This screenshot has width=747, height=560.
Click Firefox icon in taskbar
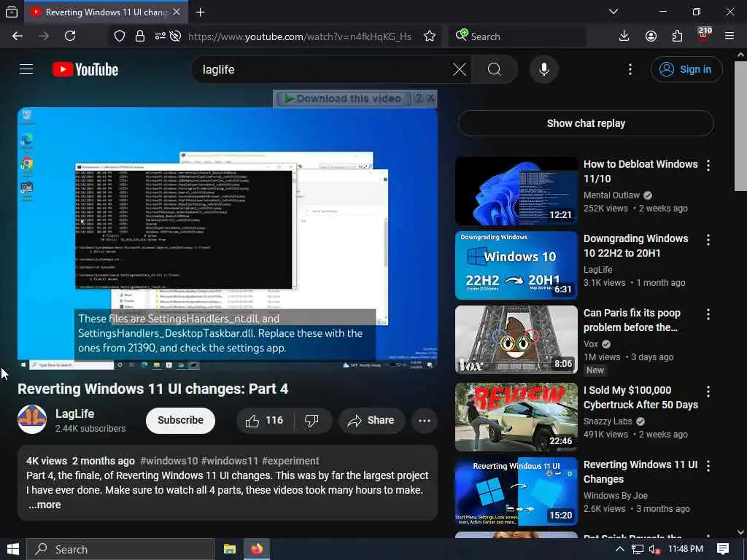(257, 549)
